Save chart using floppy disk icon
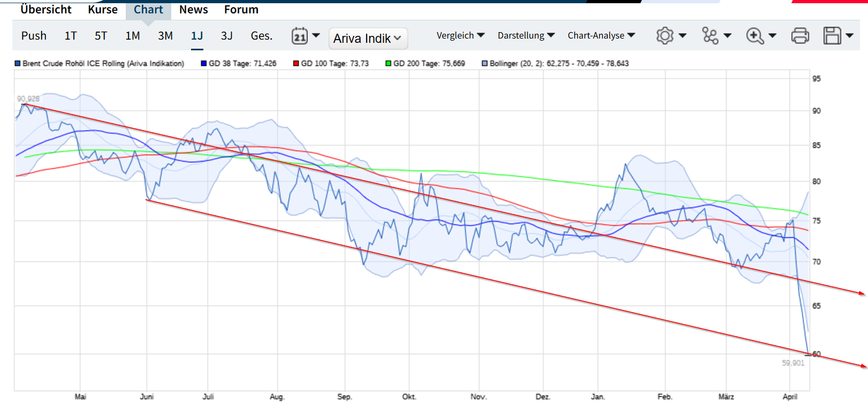 tap(832, 36)
